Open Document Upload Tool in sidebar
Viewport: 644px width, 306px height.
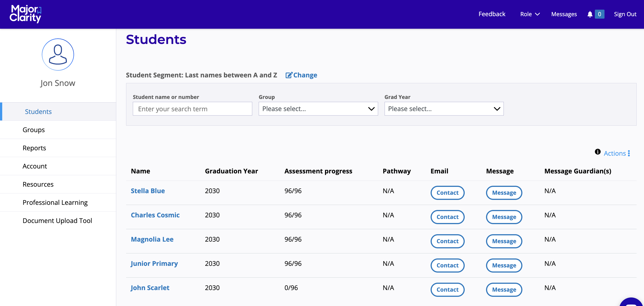[x=57, y=221]
